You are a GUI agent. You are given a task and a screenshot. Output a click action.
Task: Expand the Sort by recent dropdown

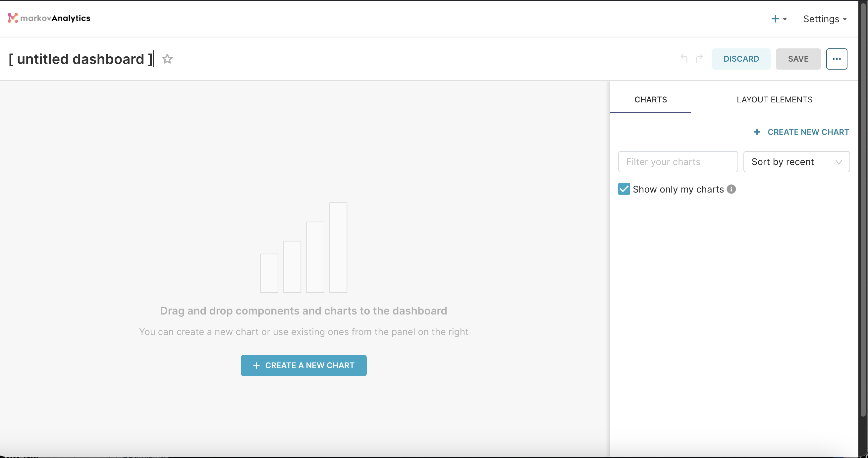pyautogui.click(x=797, y=162)
